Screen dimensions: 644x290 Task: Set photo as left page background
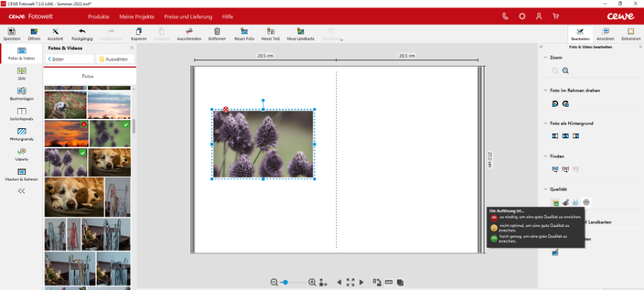[555, 135]
